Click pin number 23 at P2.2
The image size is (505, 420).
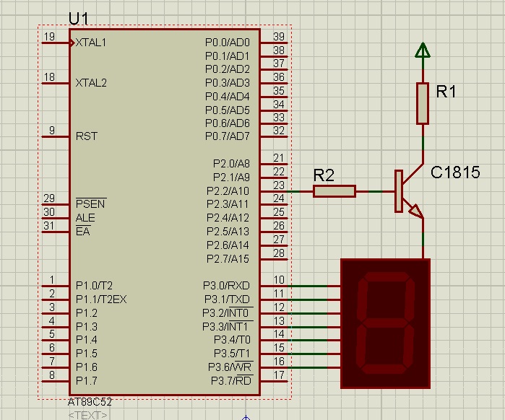click(279, 185)
